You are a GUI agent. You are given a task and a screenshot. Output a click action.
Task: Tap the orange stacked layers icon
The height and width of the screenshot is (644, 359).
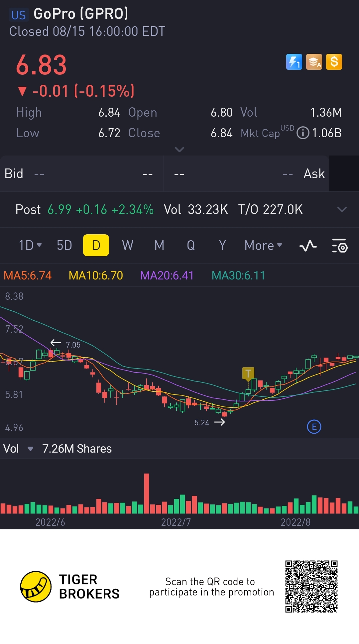pyautogui.click(x=314, y=62)
